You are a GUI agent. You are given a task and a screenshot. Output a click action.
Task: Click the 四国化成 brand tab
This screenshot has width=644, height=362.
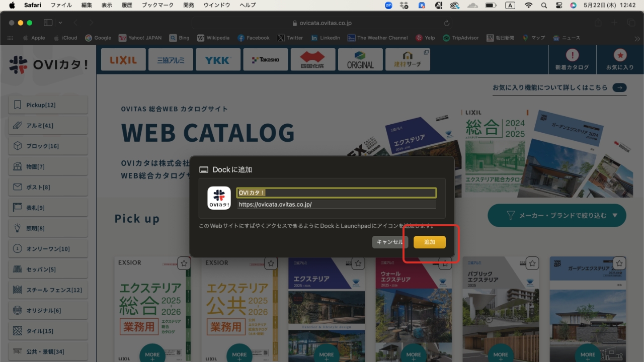coord(313,59)
